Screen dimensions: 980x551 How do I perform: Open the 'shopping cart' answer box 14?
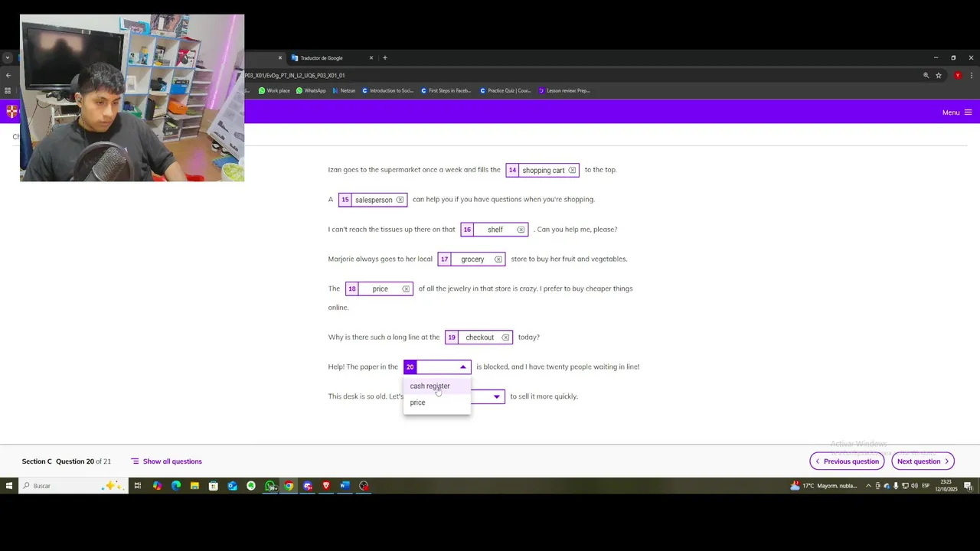[x=542, y=170]
